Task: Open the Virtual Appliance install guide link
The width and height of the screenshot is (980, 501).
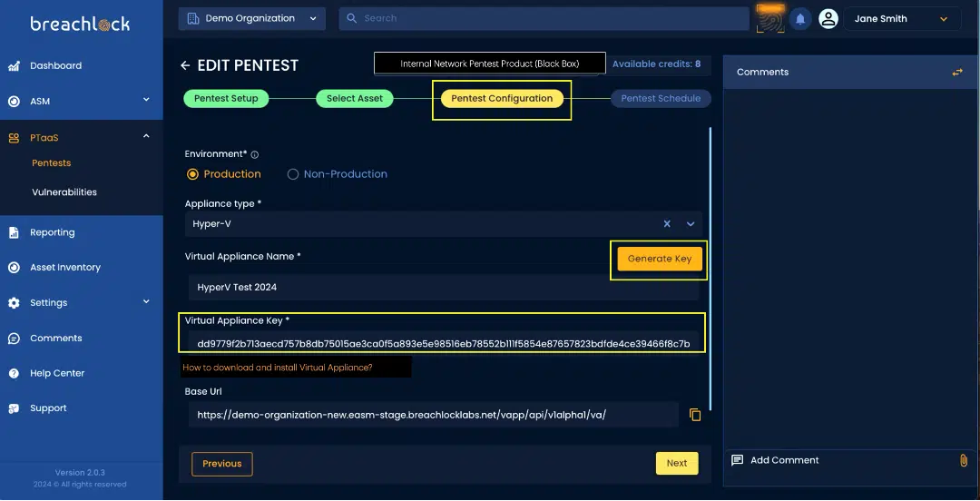Action: pos(278,368)
